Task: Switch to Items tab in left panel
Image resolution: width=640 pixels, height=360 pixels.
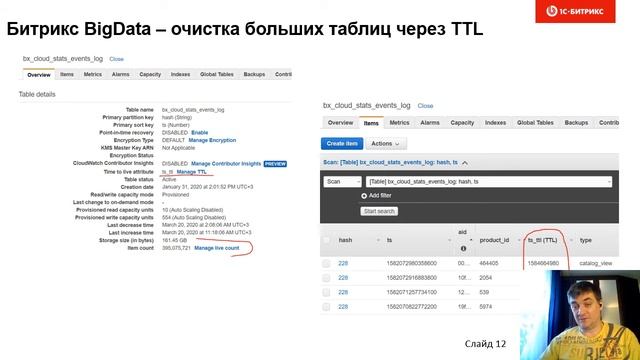Action: [67, 74]
